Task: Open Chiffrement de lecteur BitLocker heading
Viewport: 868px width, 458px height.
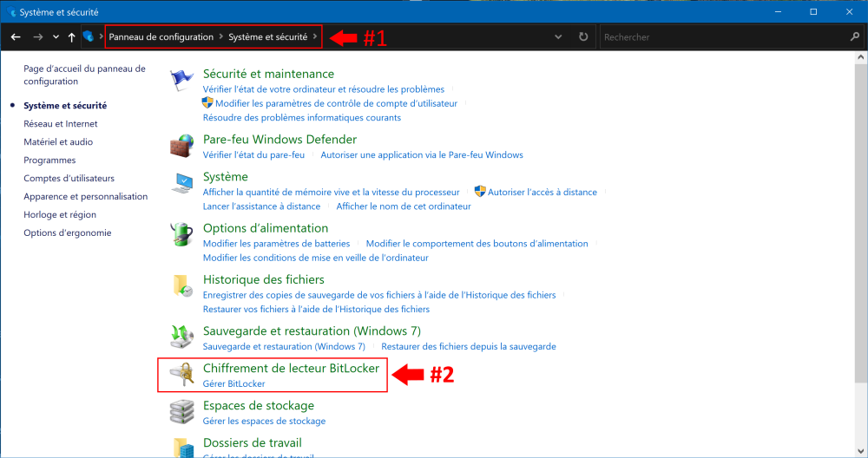Action: [291, 369]
